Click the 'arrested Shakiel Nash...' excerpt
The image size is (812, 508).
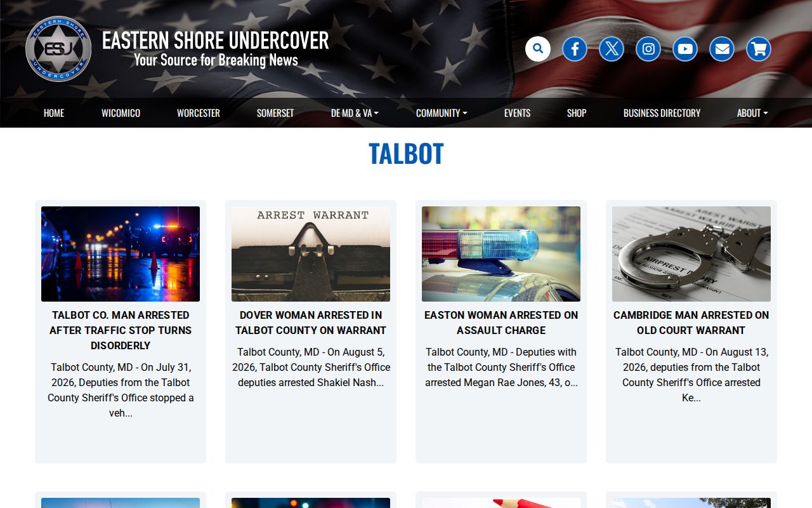pyautogui.click(x=311, y=367)
